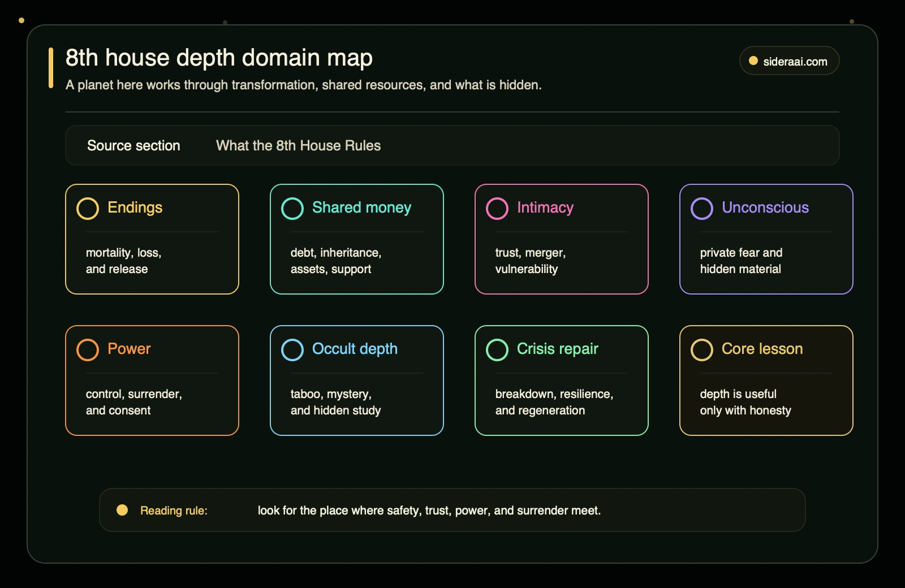Click the text 'breakdown, resilience, and regeneration'
This screenshot has width=905, height=588.
click(554, 402)
